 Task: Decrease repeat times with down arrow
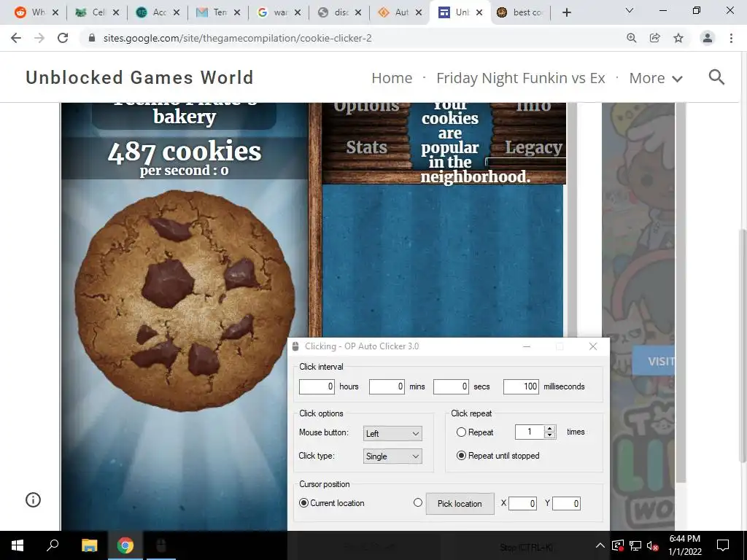pyautogui.click(x=550, y=435)
